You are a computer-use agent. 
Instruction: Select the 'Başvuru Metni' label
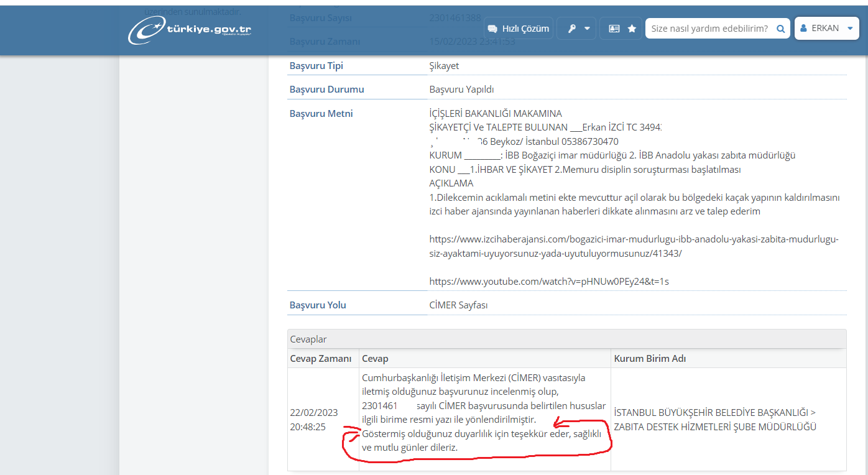tap(321, 114)
